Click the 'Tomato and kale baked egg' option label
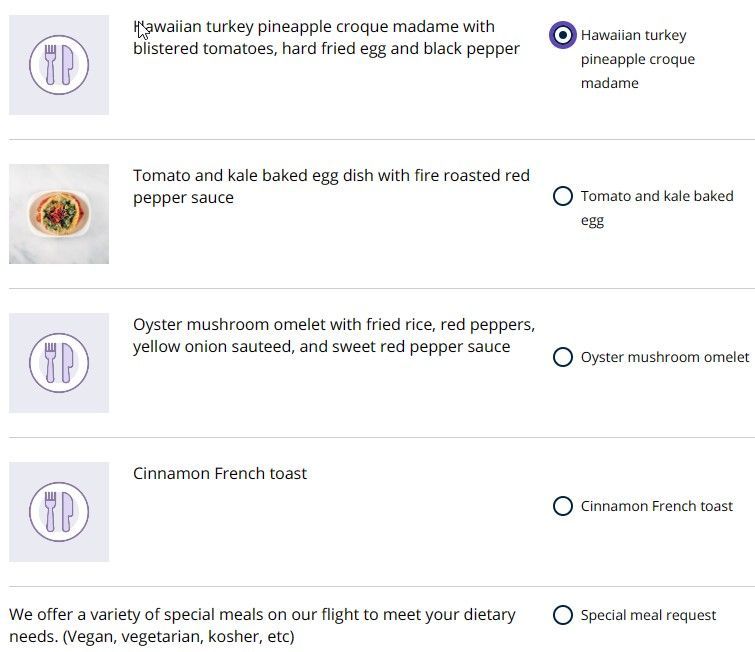The width and height of the screenshot is (755, 652). coord(657,208)
